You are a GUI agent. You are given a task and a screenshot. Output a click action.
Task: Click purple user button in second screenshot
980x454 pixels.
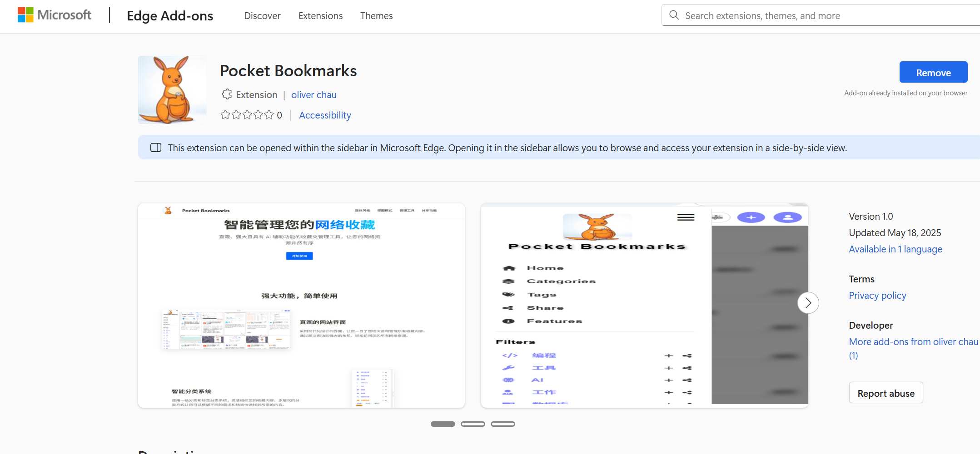pos(788,217)
